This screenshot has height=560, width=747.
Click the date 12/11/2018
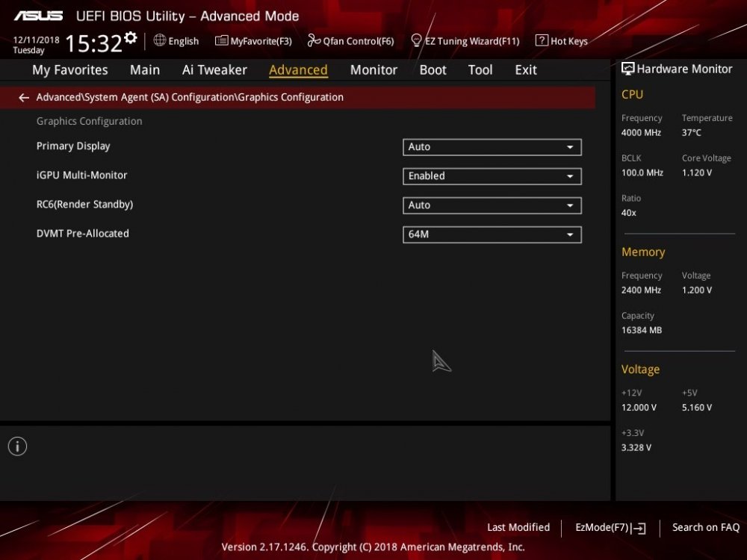click(x=36, y=40)
